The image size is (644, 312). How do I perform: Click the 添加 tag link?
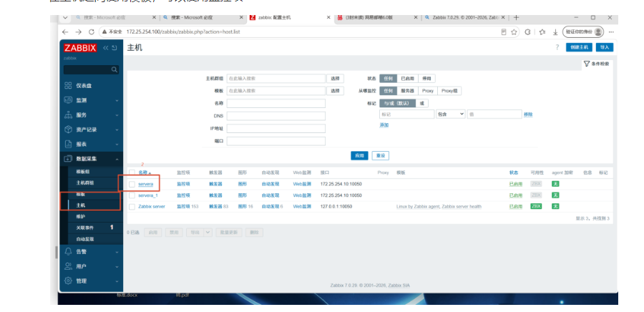click(x=384, y=125)
